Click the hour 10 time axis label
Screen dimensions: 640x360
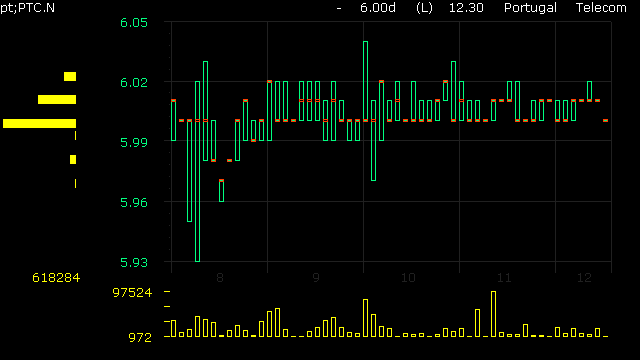pos(408,278)
